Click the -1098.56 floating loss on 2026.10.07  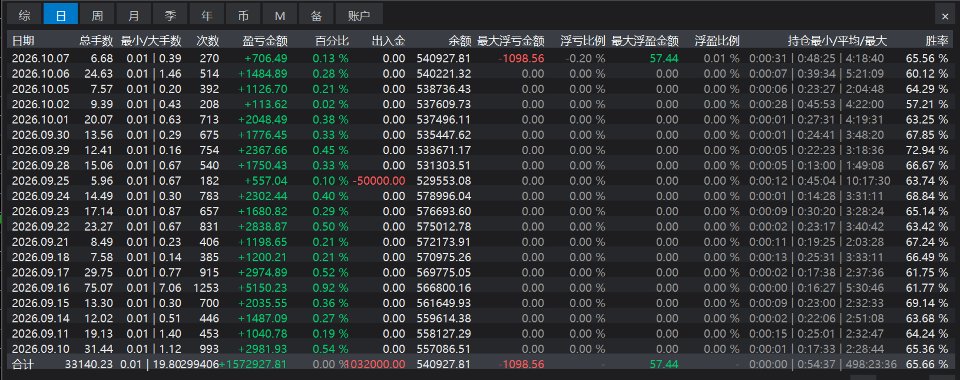pos(521,58)
